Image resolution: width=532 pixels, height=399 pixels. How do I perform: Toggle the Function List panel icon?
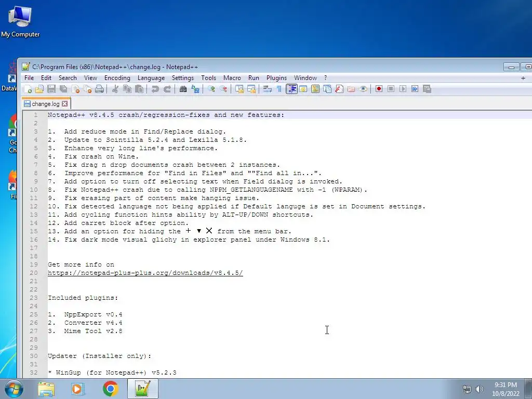pyautogui.click(x=339, y=89)
